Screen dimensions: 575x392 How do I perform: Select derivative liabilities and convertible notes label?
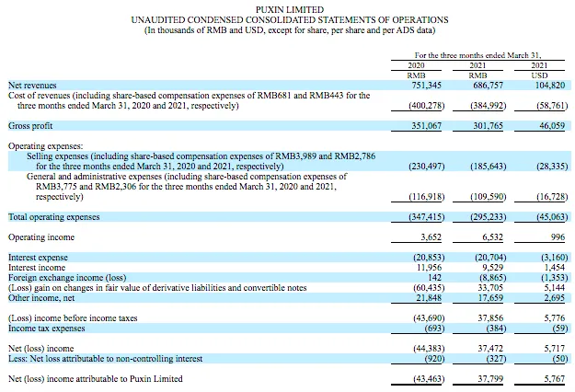coord(157,288)
